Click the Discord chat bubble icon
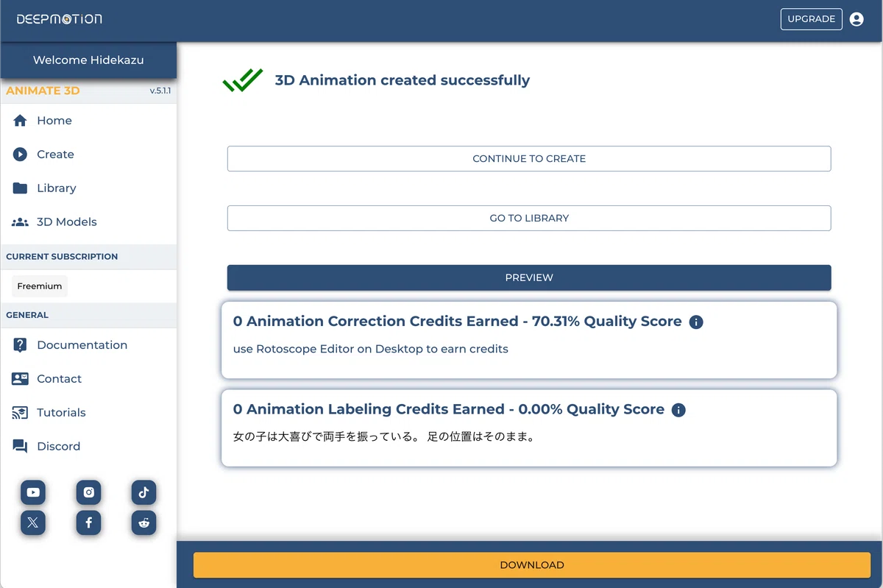 21,447
